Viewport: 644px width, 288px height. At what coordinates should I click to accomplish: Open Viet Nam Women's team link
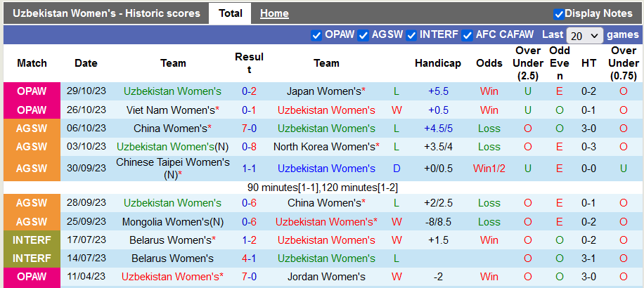(170, 110)
